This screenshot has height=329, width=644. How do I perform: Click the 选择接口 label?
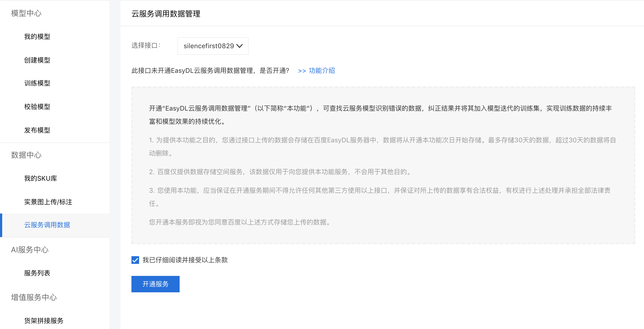[146, 45]
